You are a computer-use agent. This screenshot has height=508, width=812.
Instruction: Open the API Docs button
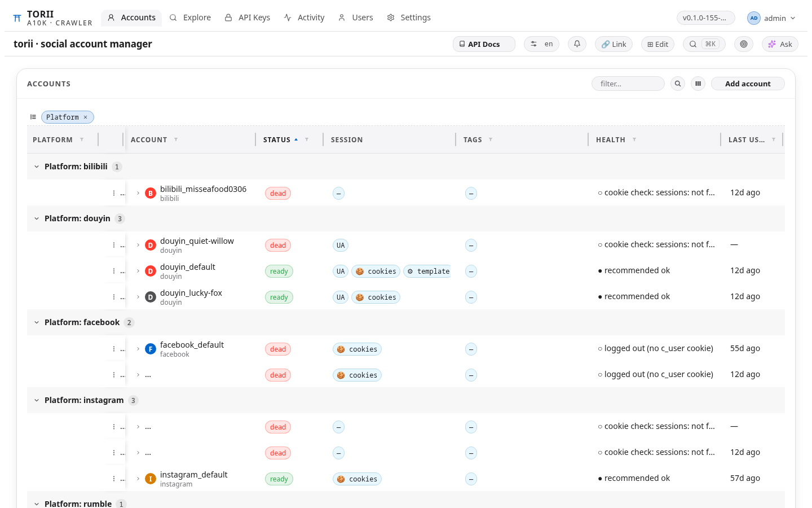484,44
